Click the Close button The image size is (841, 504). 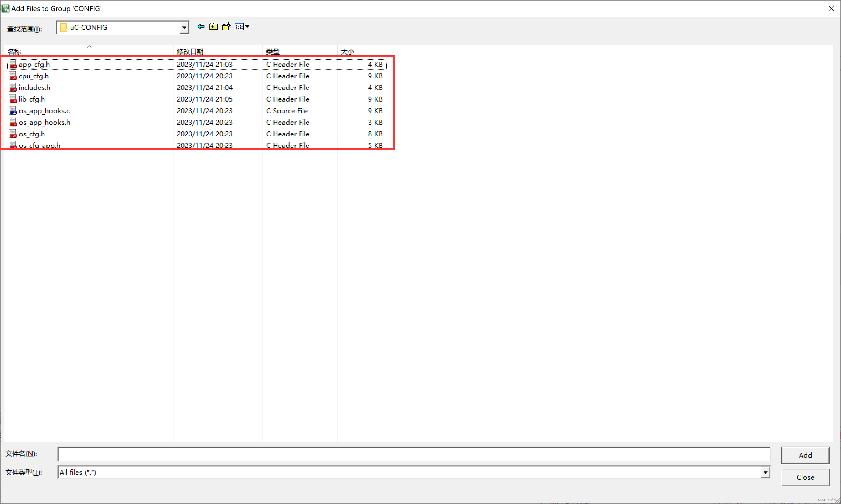pyautogui.click(x=805, y=477)
